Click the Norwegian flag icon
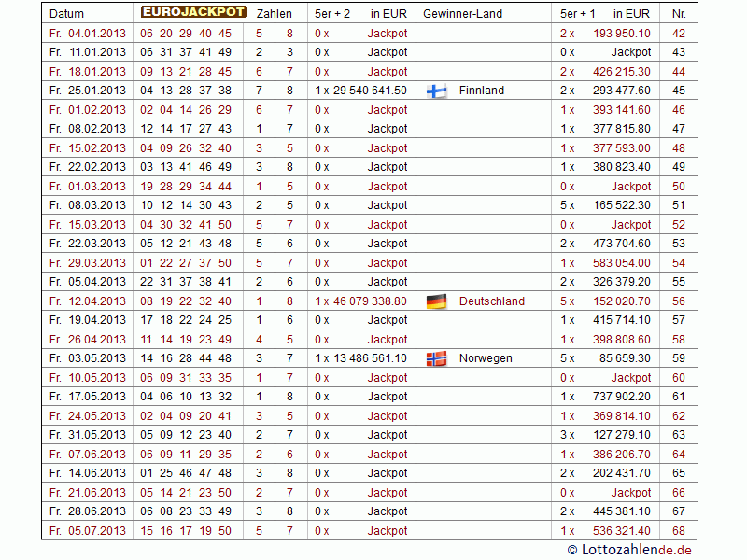 [436, 358]
